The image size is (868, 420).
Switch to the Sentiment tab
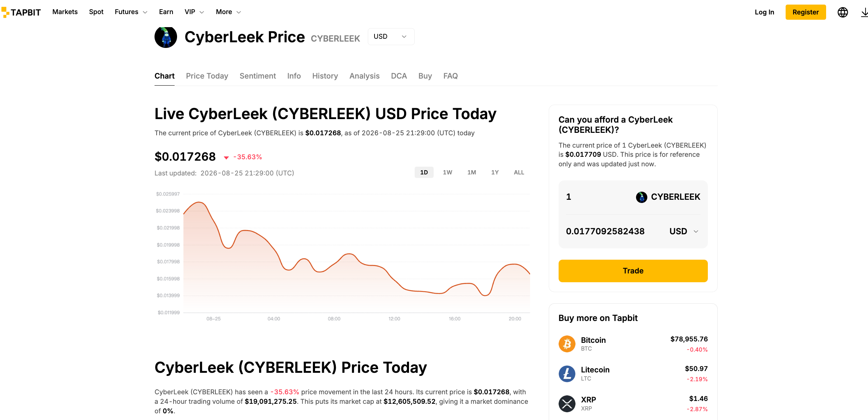[258, 76]
